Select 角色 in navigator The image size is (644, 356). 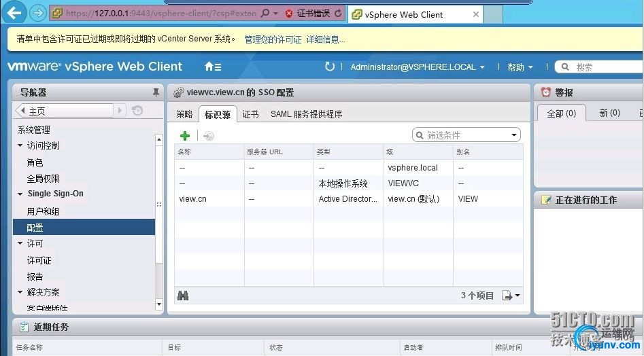coord(35,162)
